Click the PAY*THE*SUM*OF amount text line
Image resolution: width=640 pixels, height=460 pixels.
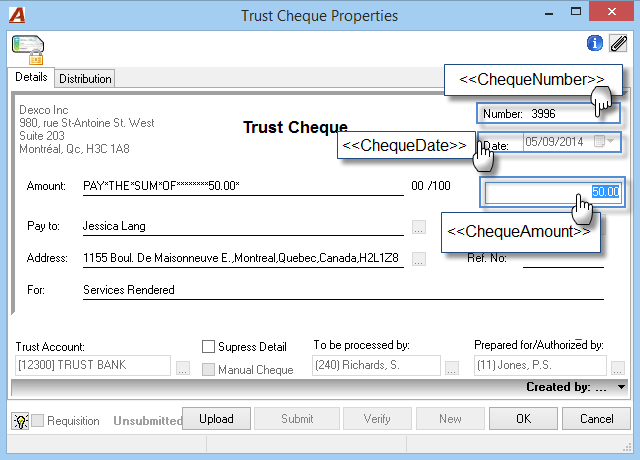point(243,186)
